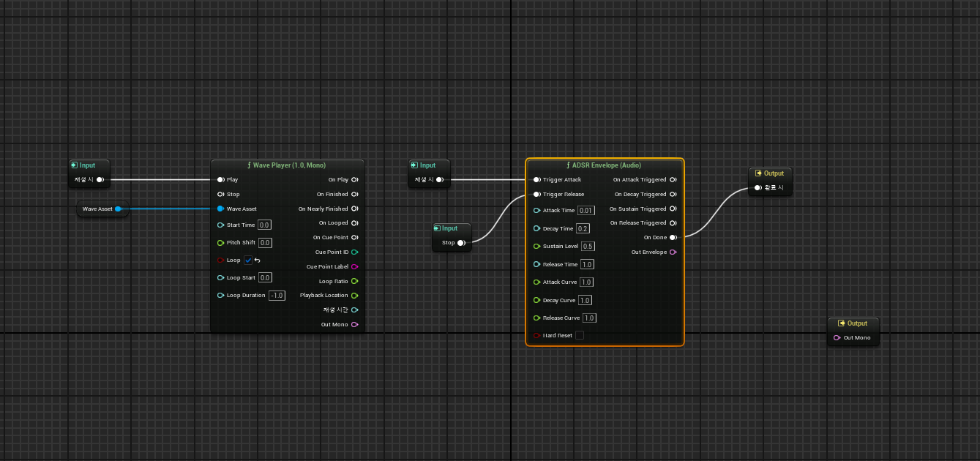
Task: Click the Release Time 1.0 field
Action: coord(587,264)
